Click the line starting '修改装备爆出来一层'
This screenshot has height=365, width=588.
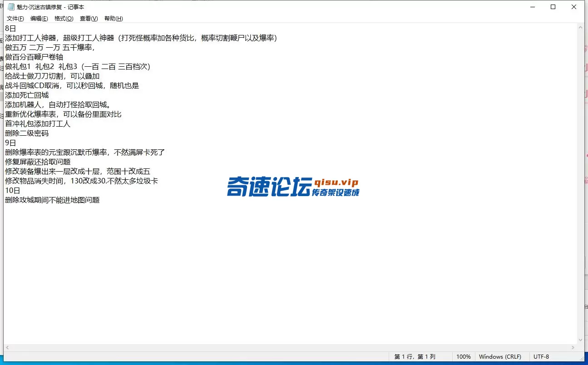[x=78, y=171]
